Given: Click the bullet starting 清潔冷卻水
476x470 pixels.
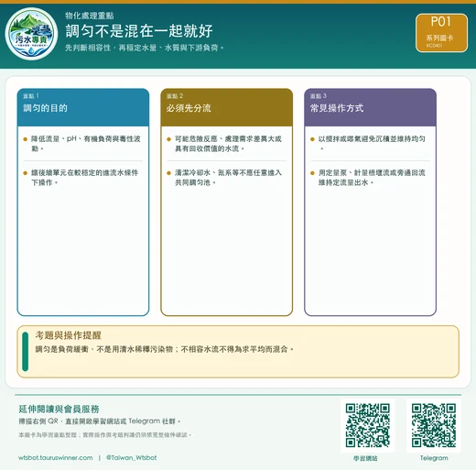Looking at the screenshot, I should [228, 178].
